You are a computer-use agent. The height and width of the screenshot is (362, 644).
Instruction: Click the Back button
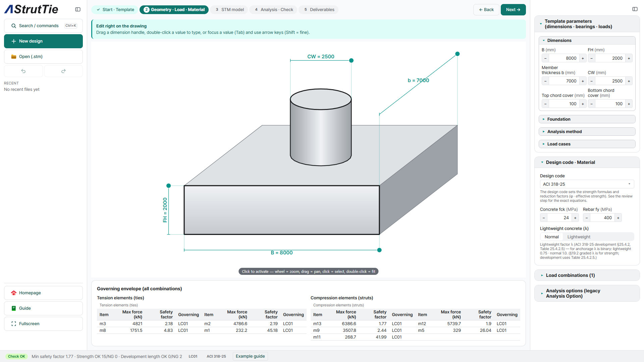(486, 10)
